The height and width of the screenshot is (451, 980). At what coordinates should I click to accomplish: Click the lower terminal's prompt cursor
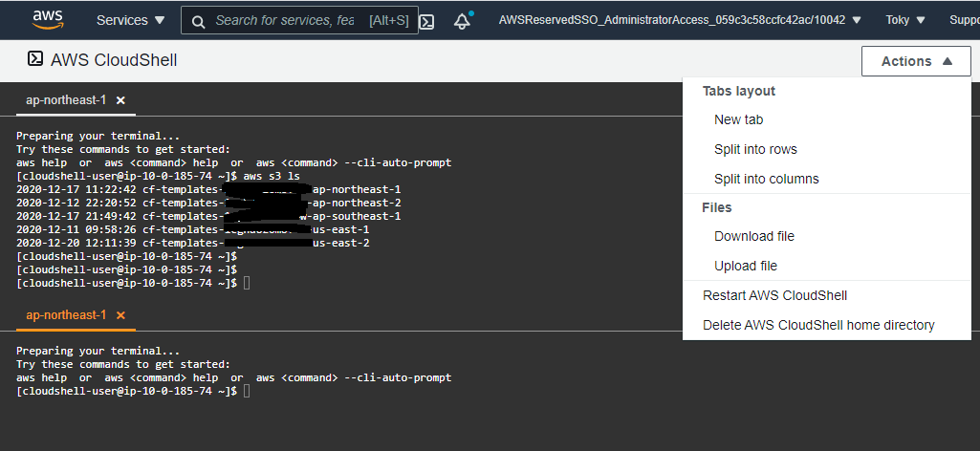point(247,391)
